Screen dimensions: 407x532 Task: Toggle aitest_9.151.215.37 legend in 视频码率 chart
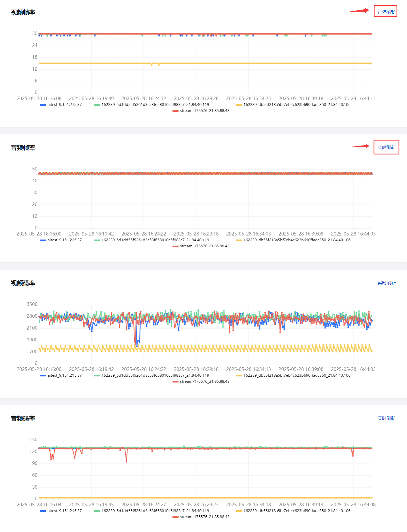(61, 375)
